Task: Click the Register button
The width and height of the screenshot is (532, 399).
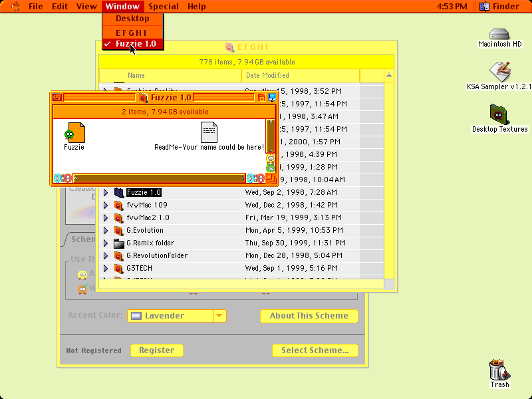Action: click(157, 350)
